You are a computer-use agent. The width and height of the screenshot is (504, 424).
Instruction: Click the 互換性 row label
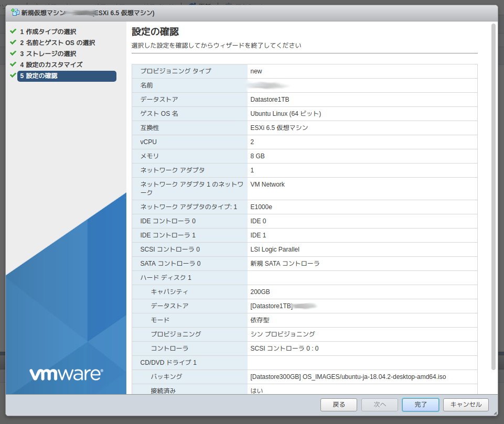[149, 128]
